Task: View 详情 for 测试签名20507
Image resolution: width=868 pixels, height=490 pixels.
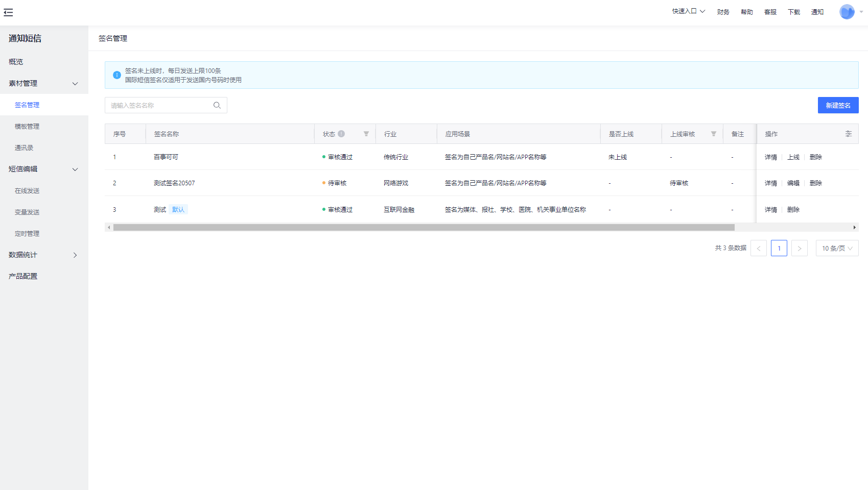Action: [x=770, y=183]
